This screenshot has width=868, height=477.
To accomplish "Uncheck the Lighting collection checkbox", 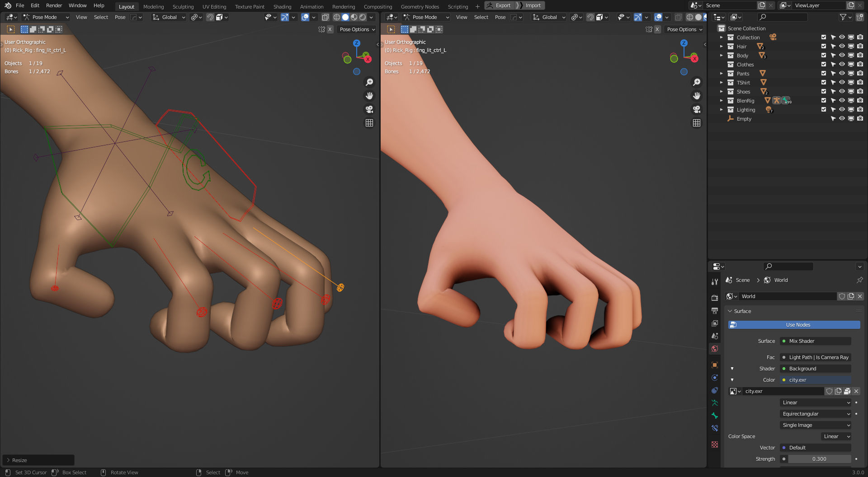I will pyautogui.click(x=824, y=110).
